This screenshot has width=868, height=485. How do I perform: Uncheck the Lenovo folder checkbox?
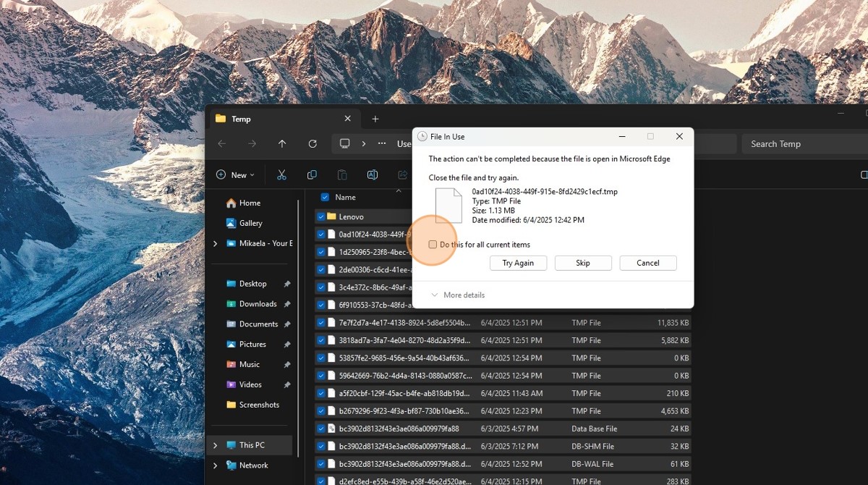pyautogui.click(x=320, y=216)
